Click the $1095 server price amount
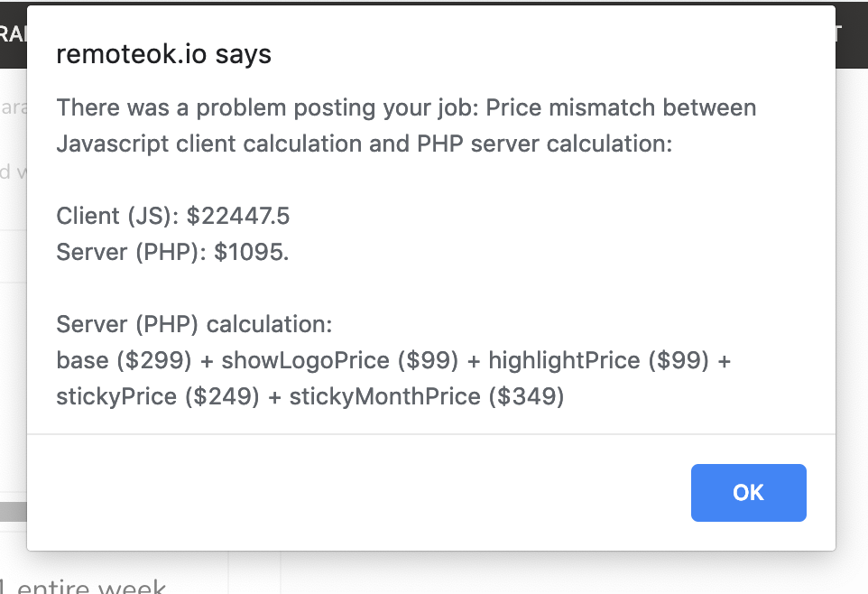The height and width of the screenshot is (594, 868). click(x=252, y=252)
